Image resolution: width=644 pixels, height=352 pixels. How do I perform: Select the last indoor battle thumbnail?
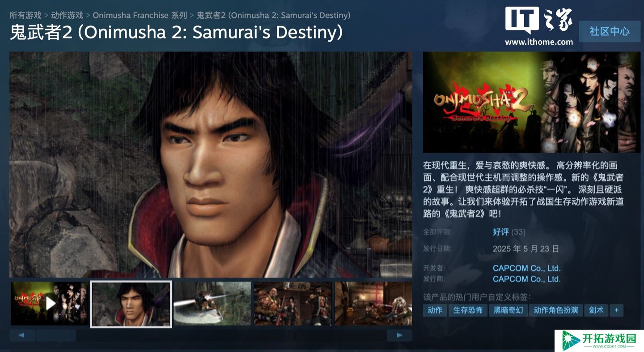point(373,304)
